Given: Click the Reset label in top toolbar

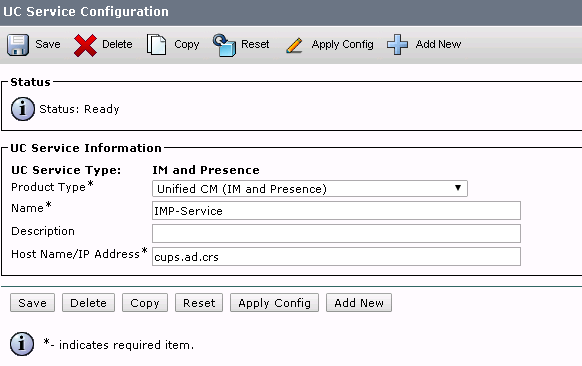Looking at the screenshot, I should [255, 44].
